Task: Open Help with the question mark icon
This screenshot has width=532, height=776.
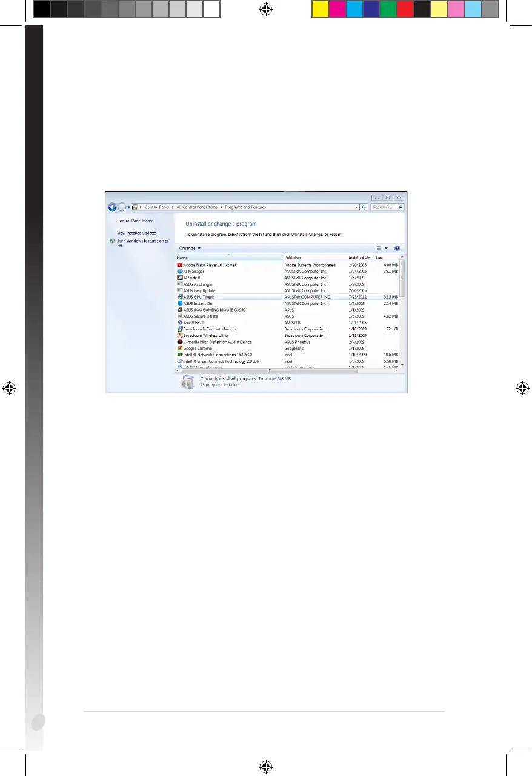Action: pos(397,248)
